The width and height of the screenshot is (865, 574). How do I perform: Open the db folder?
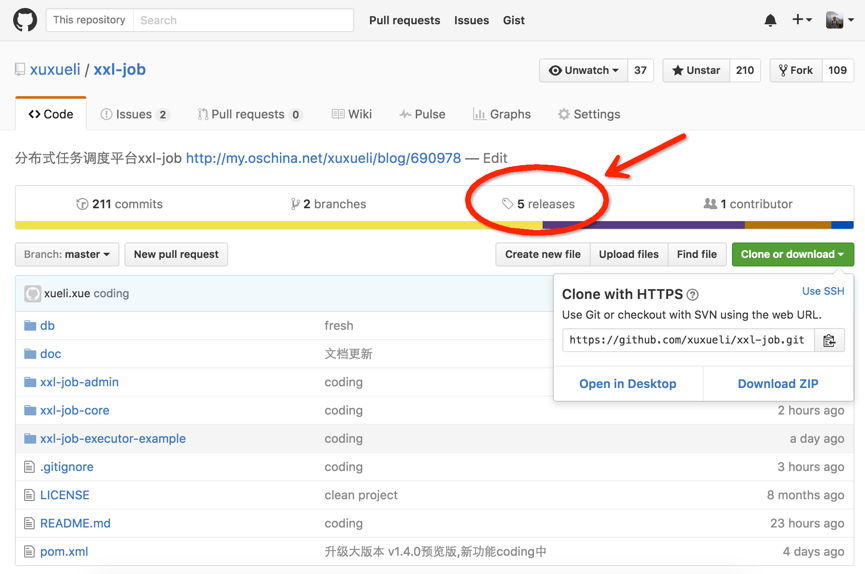tap(47, 326)
